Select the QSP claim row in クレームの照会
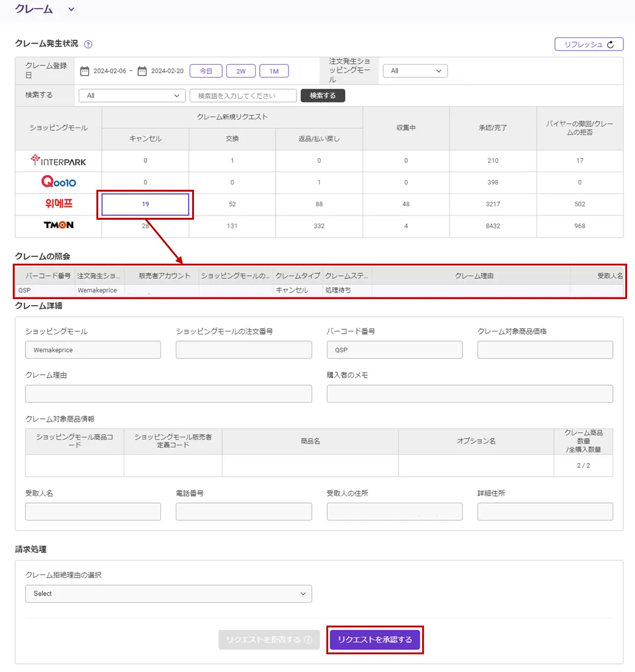The width and height of the screenshot is (635, 672). (320, 290)
